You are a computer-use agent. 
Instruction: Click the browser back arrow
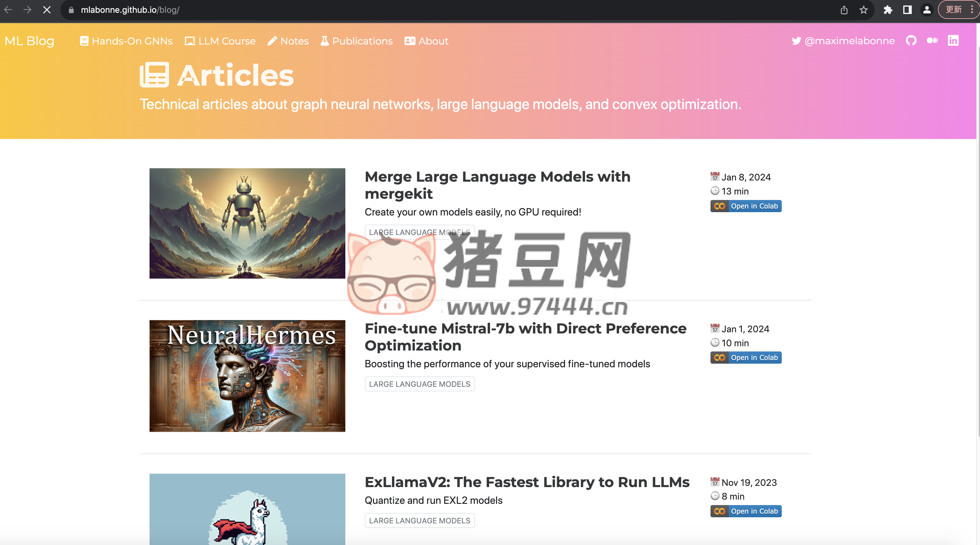[8, 9]
